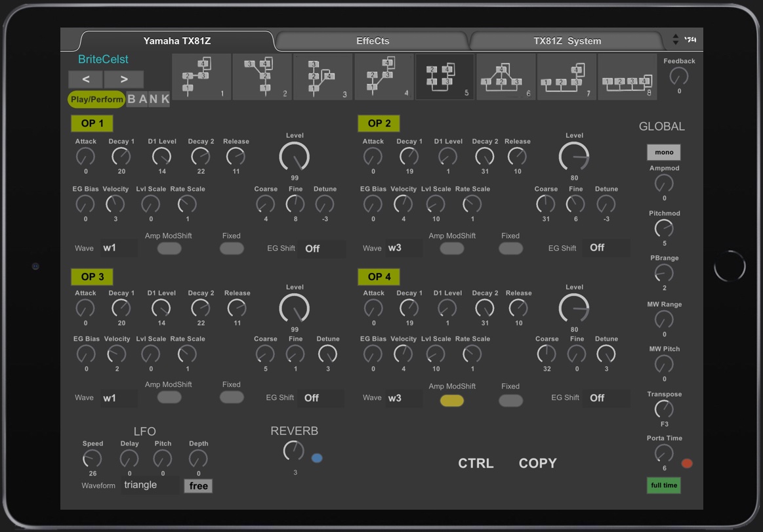This screenshot has height=532, width=763.
Task: Select algorithm 6 diagram
Action: coord(506,77)
